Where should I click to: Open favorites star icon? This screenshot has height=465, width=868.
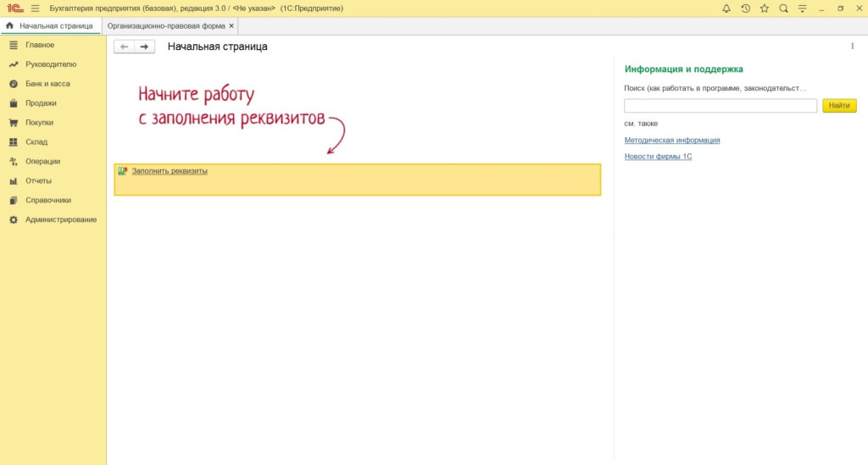pos(764,8)
